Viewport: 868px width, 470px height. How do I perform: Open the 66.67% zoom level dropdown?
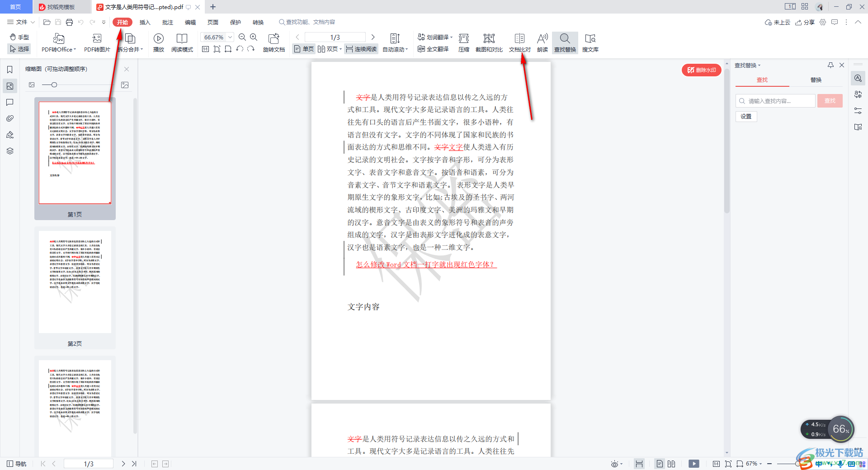coord(230,37)
